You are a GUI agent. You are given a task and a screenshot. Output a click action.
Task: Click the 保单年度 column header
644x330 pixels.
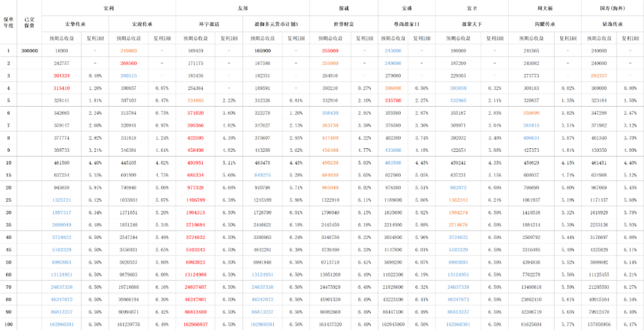click(x=8, y=22)
